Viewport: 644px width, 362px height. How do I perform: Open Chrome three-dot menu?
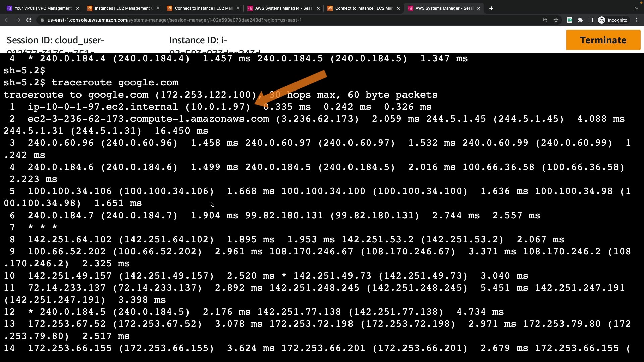[x=637, y=20]
